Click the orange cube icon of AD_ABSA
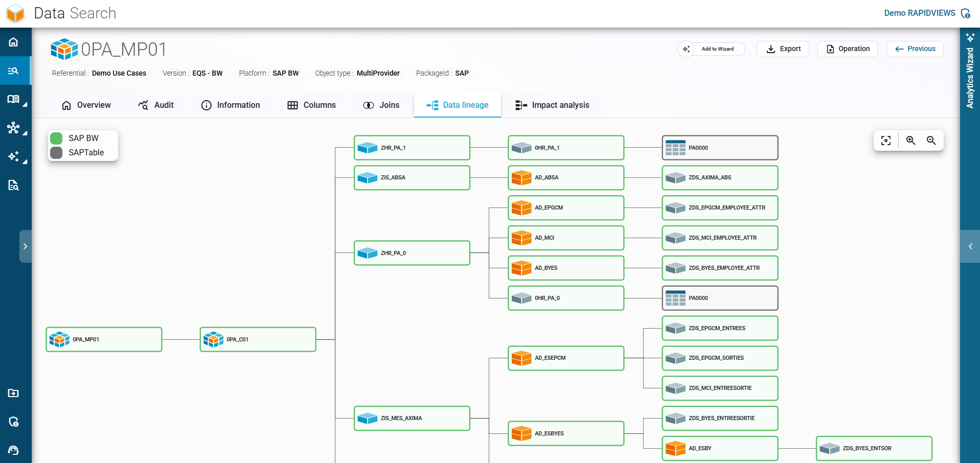 click(x=521, y=178)
